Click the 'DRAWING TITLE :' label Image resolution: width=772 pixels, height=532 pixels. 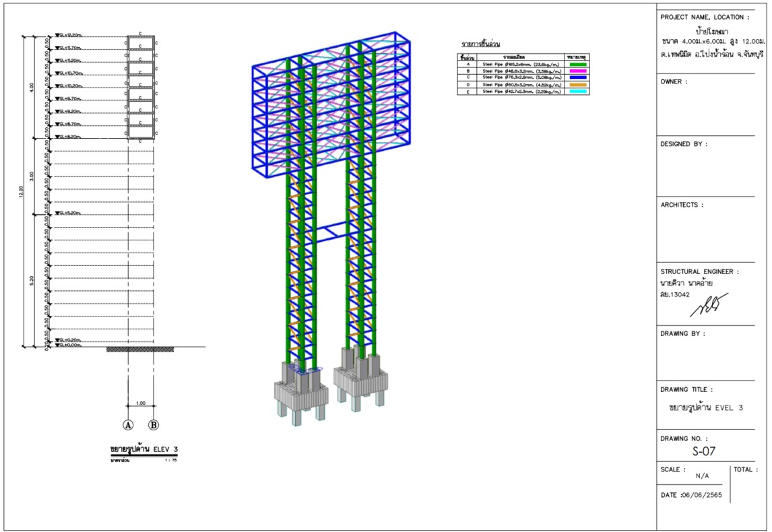click(686, 390)
